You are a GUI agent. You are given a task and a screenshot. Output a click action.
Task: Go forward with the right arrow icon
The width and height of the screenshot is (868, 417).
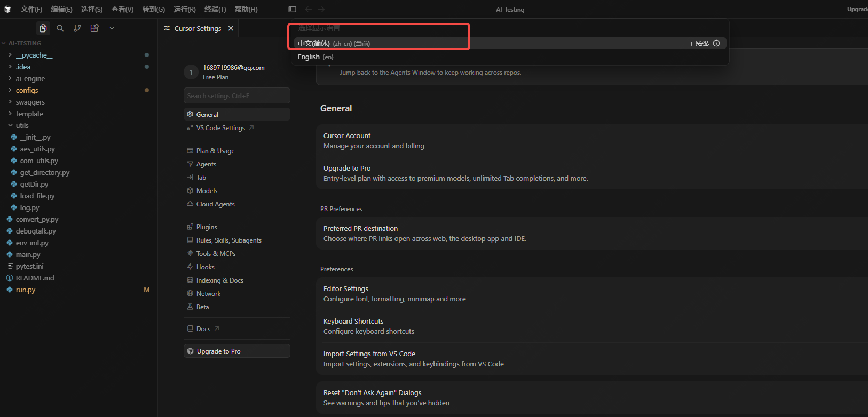click(x=321, y=9)
